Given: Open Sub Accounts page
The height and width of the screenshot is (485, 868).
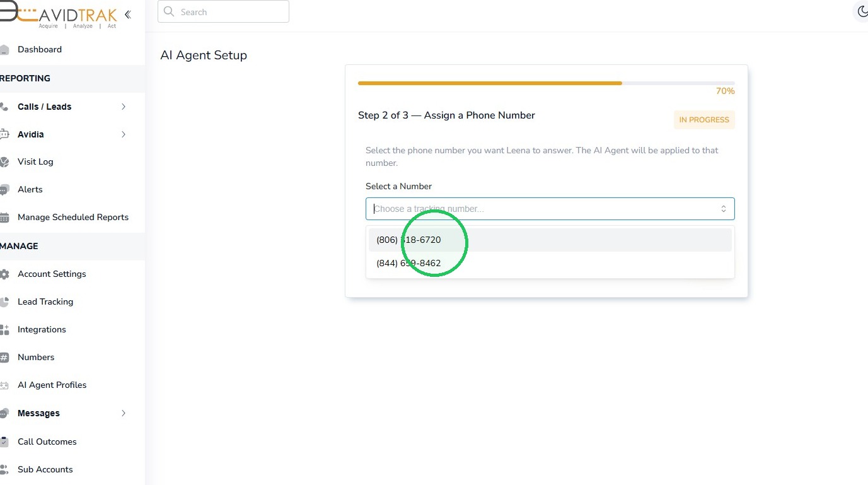Looking at the screenshot, I should click(45, 469).
